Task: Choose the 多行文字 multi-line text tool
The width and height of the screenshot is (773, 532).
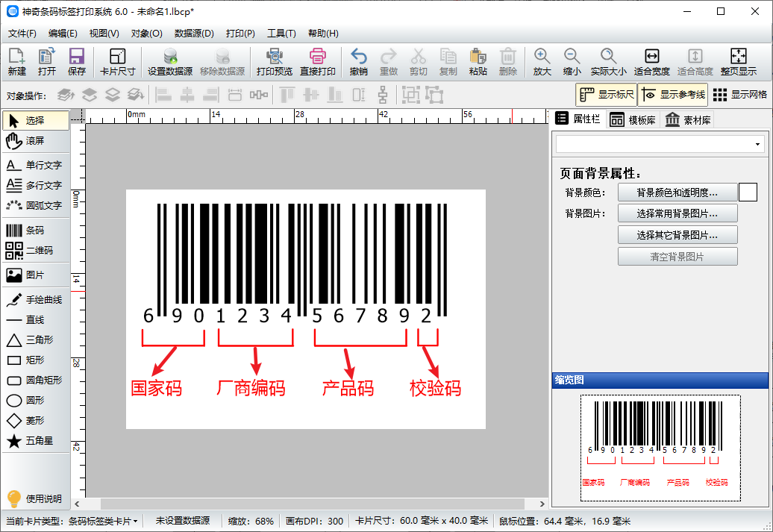Action: pos(36,185)
